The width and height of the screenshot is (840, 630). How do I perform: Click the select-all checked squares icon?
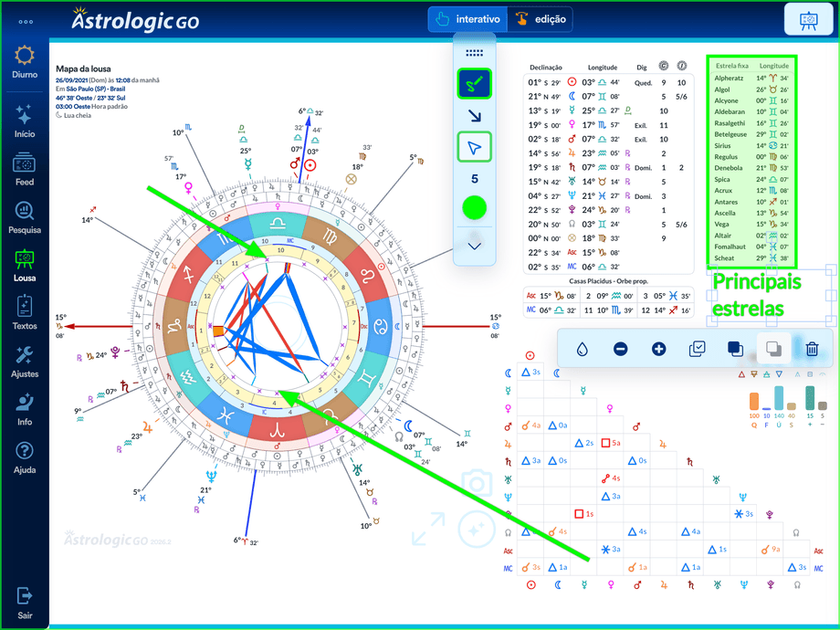[x=697, y=350]
